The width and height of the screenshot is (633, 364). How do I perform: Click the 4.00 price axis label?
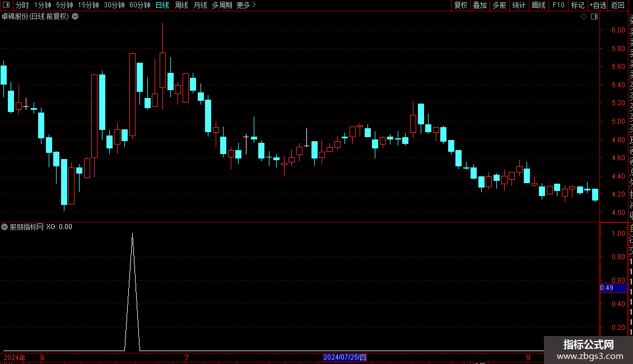coord(618,213)
